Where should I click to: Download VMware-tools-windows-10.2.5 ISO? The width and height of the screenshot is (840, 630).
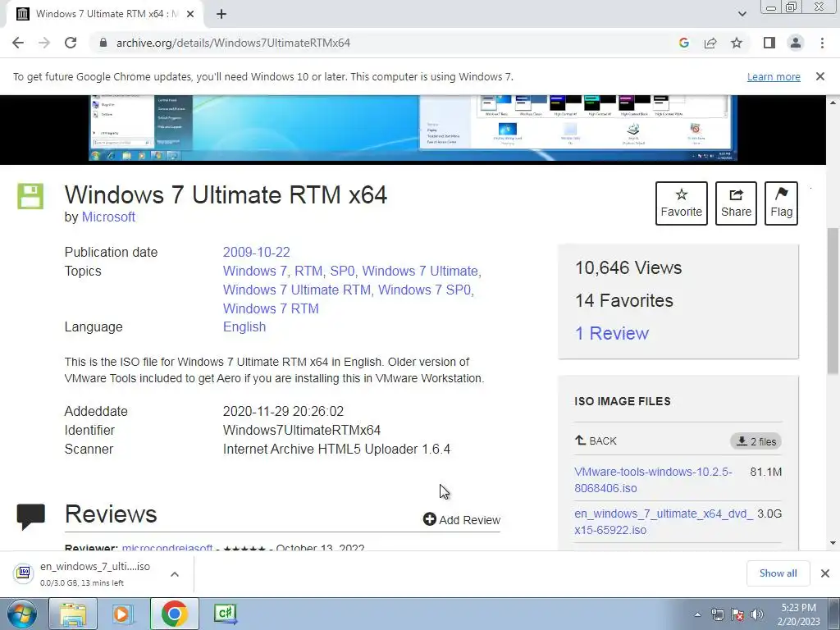click(x=653, y=480)
